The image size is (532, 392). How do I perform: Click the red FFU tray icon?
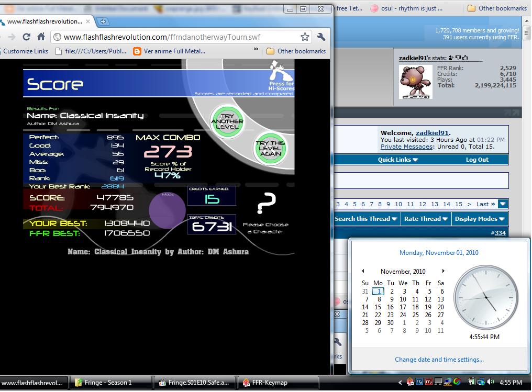pos(428,382)
